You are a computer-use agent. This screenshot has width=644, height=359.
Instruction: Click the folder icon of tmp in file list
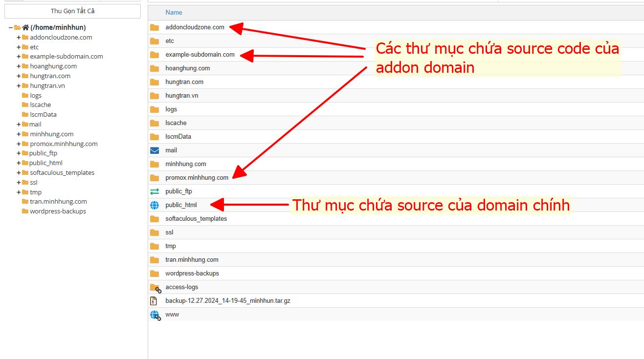click(155, 246)
